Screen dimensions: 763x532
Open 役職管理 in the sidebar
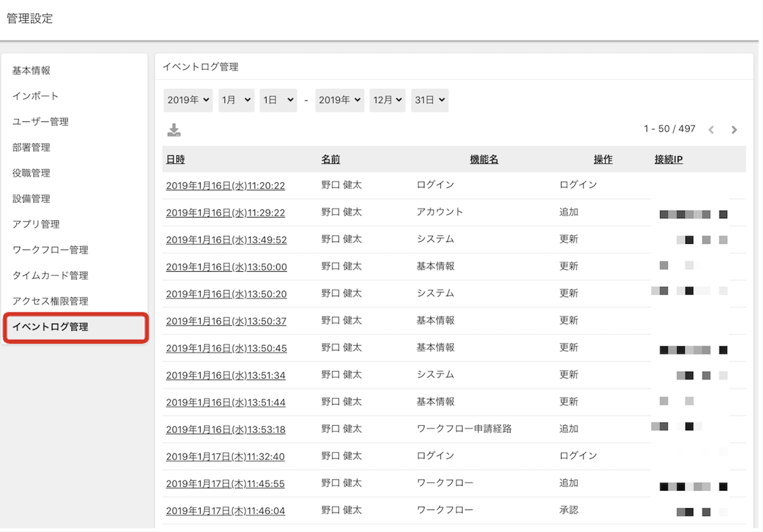point(31,173)
